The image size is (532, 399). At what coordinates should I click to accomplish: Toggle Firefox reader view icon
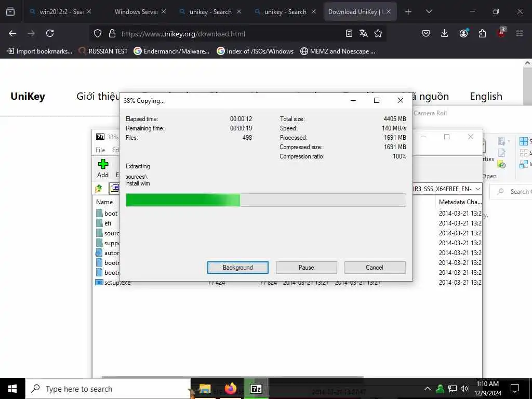point(349,33)
